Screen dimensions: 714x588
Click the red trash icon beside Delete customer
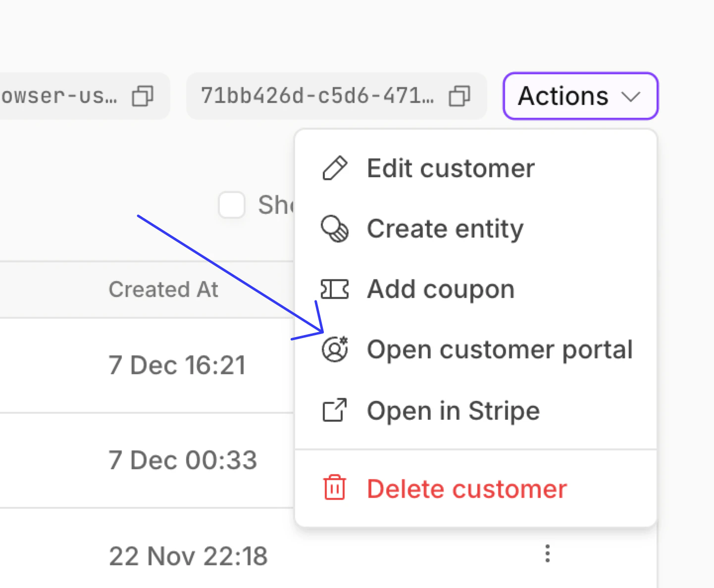tap(334, 488)
